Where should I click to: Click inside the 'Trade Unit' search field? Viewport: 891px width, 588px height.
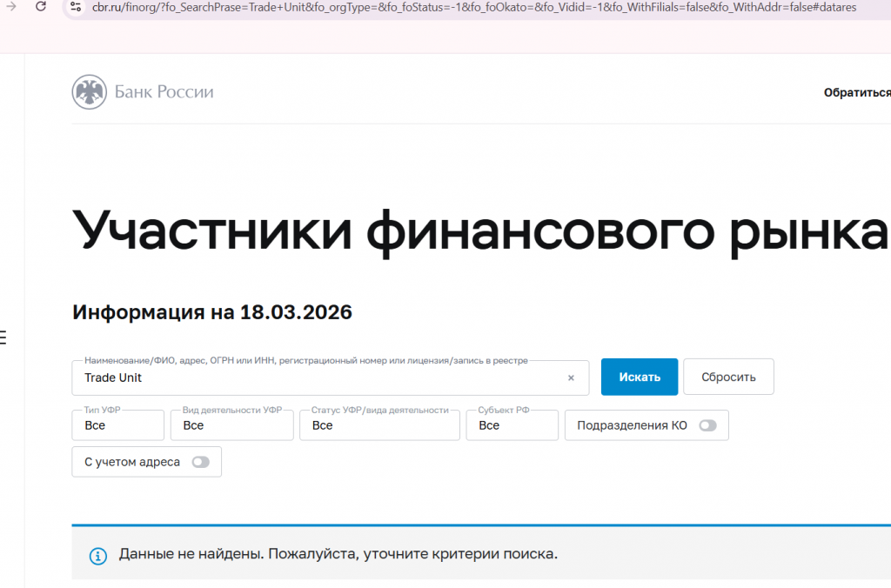261,378
